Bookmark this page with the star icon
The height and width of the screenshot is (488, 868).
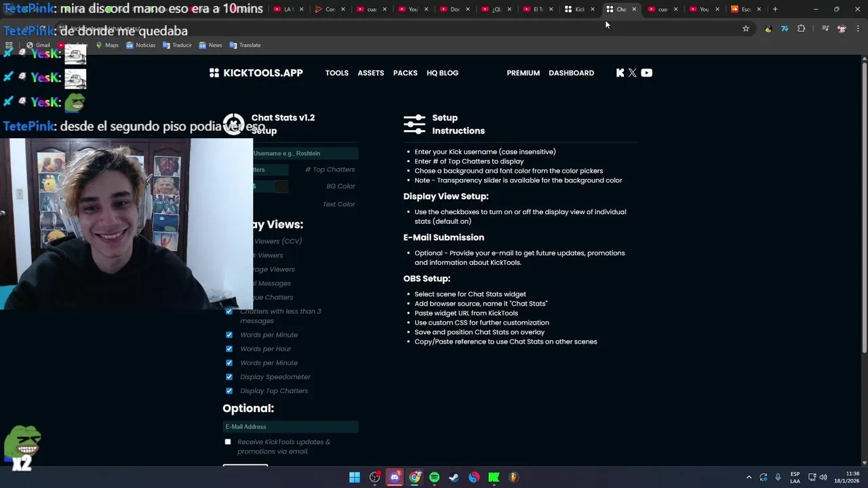point(746,28)
